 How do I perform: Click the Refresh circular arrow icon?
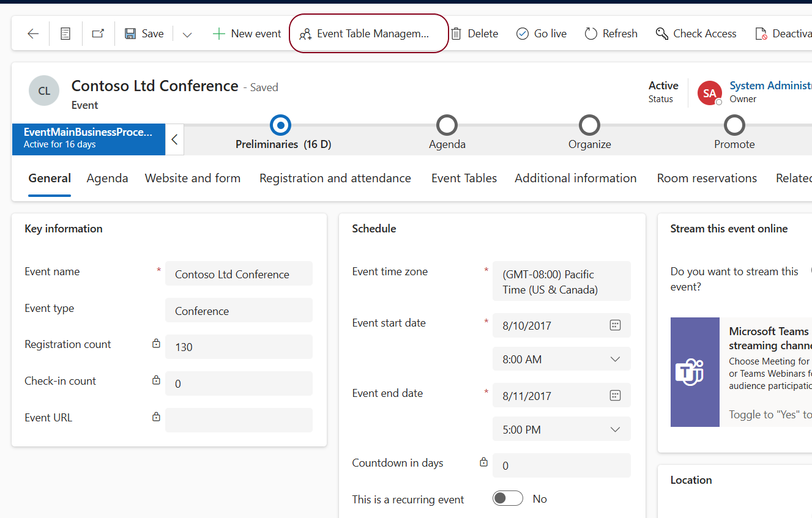[590, 34]
